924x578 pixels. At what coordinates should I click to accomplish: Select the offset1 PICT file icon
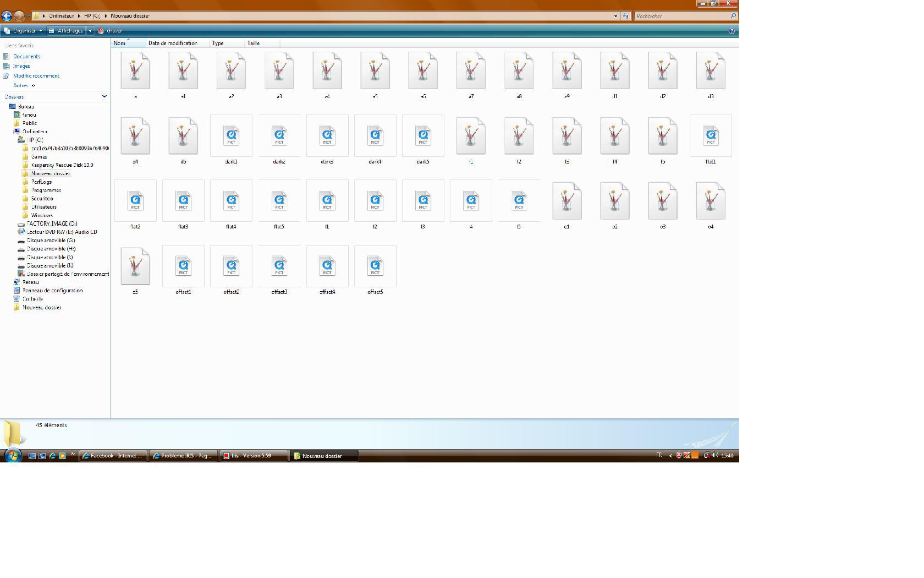coord(183,266)
